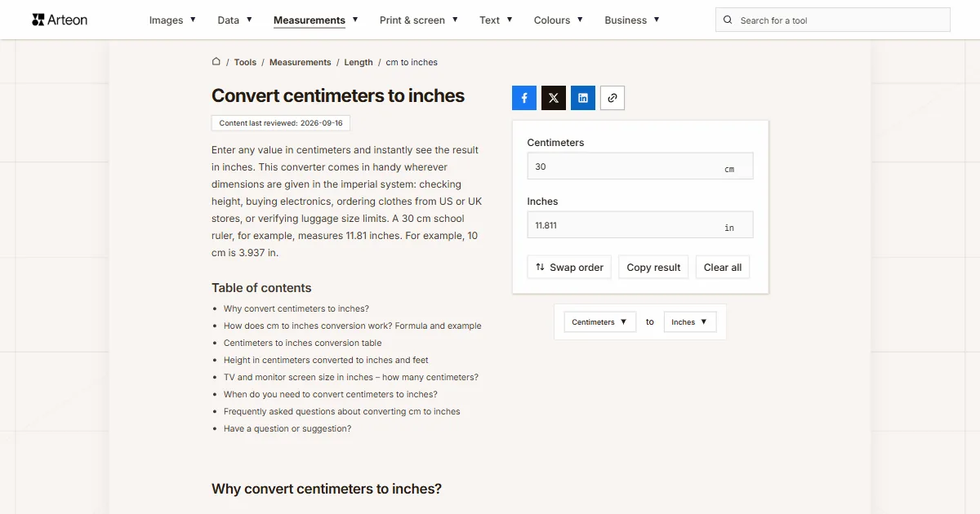Open the Centimeters source unit dropdown
This screenshot has height=514, width=980.
600,322
